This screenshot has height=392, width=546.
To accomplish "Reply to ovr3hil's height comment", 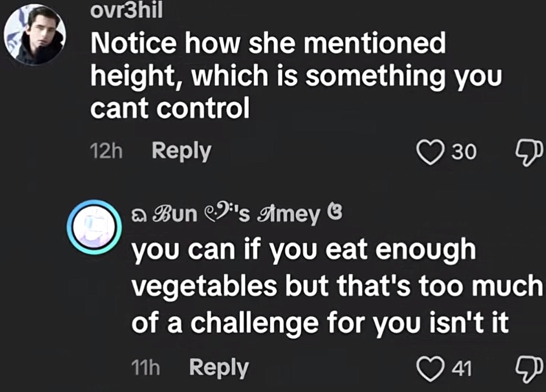I will [x=182, y=151].
